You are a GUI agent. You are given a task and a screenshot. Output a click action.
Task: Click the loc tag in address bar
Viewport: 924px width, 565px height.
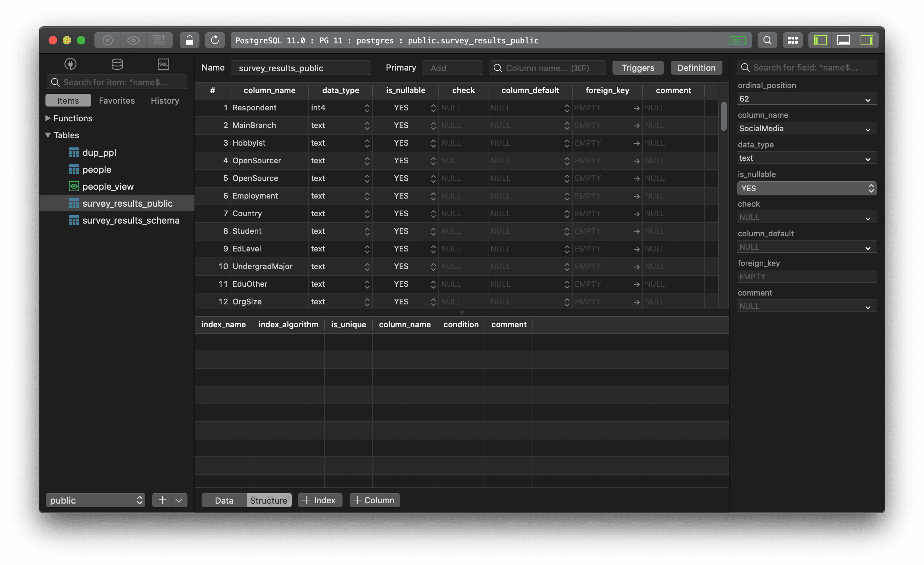(737, 41)
